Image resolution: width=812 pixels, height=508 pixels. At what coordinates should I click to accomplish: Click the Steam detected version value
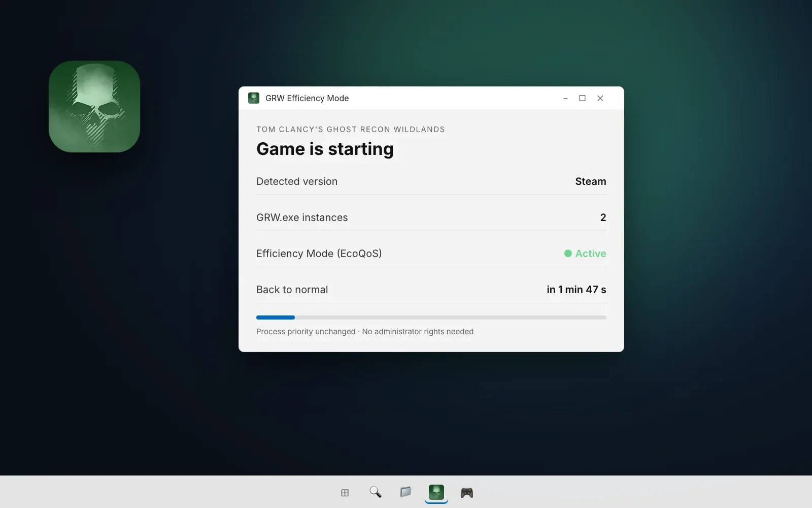pos(591,181)
